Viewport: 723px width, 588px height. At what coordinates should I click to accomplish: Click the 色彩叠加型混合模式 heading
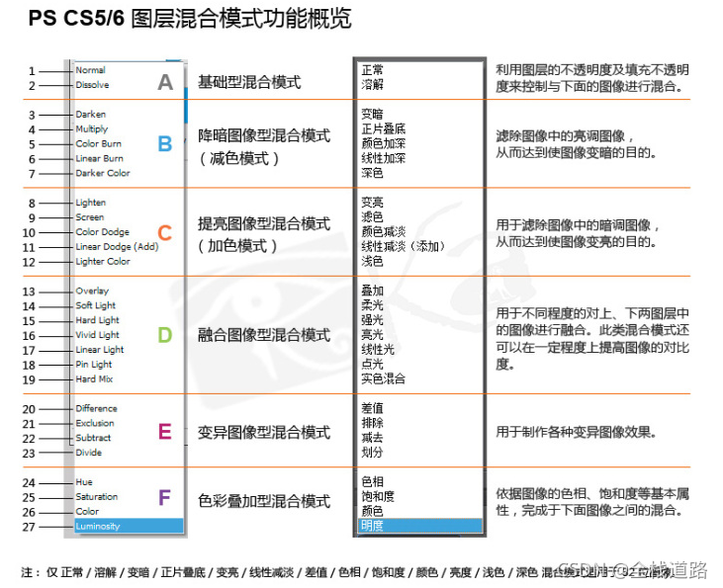[x=264, y=501]
